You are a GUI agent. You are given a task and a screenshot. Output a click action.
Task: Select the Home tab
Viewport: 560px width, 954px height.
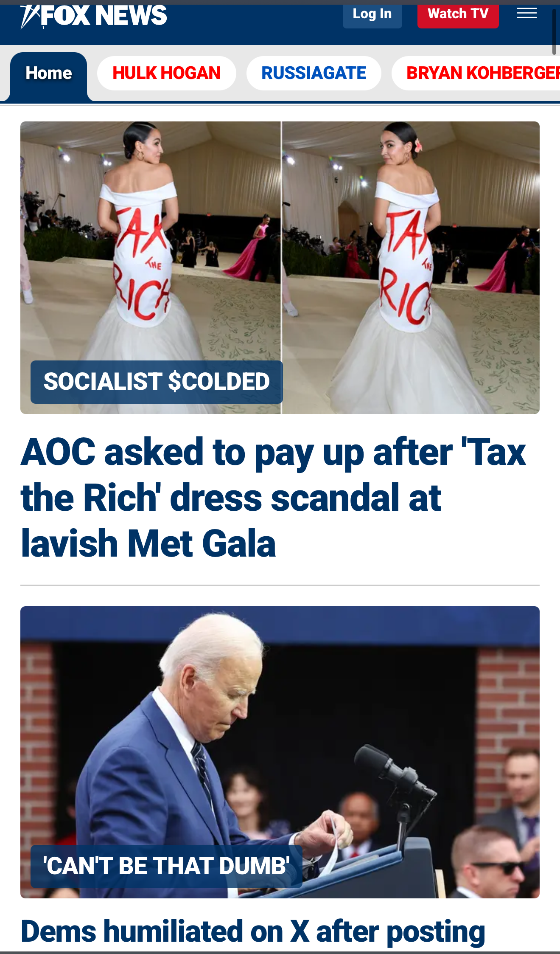(x=49, y=73)
